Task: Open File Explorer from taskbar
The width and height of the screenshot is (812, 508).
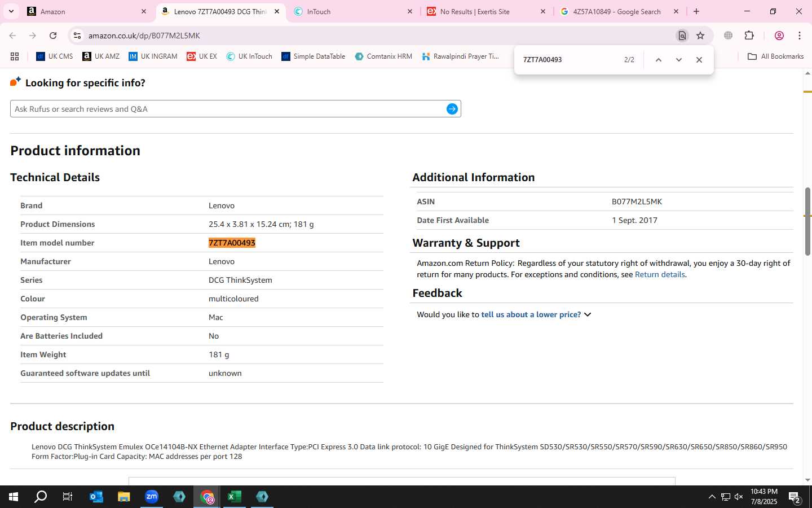Action: click(124, 497)
